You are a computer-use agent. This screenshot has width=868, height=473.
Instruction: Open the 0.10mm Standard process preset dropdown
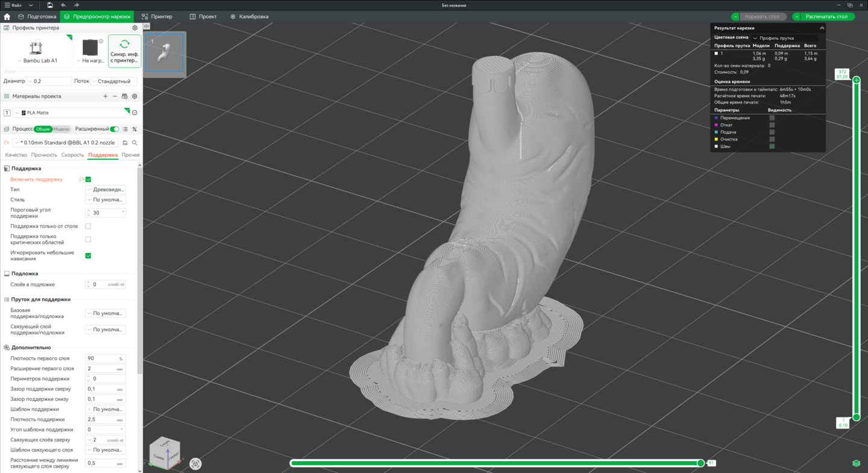(66, 143)
